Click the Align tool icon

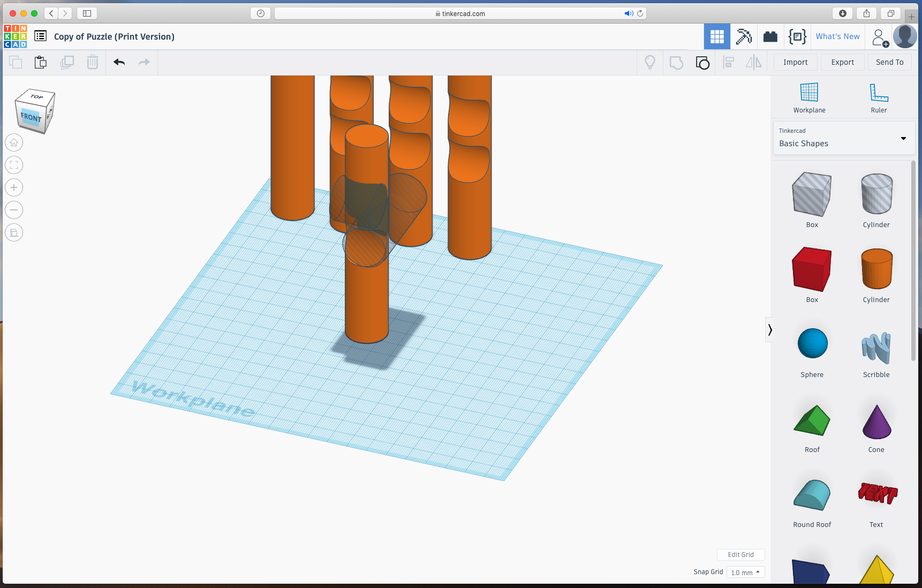728,63
